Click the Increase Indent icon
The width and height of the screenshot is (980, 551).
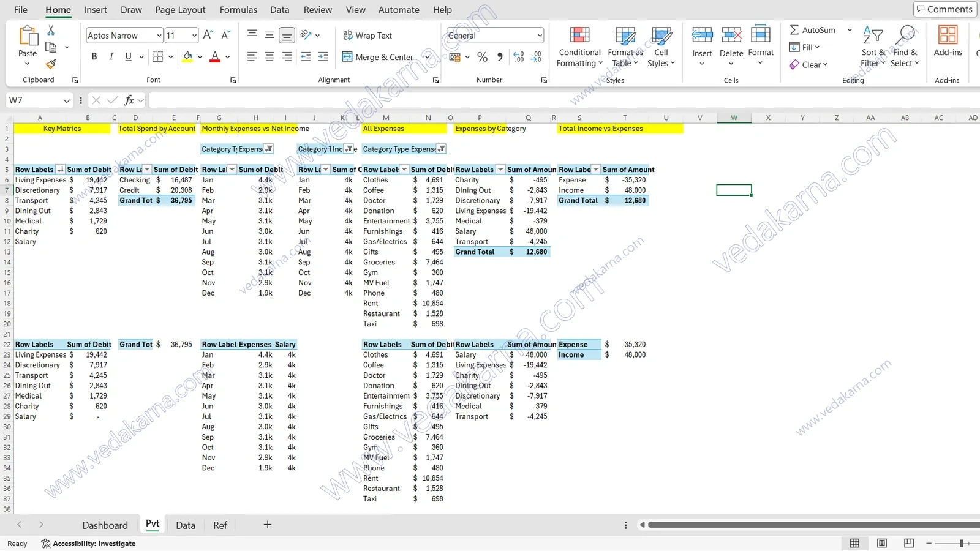323,56
